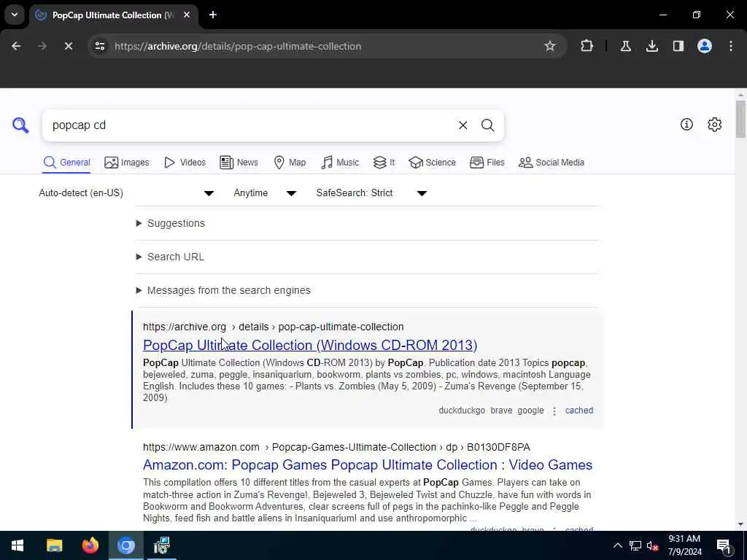Open the Chrome profile avatar
747x560 pixels.
click(705, 46)
